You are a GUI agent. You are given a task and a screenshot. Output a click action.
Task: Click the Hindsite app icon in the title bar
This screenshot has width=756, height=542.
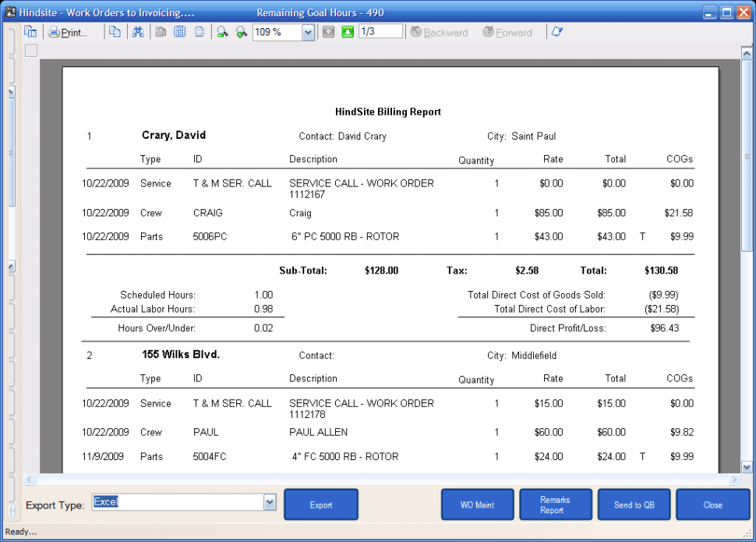click(x=11, y=12)
